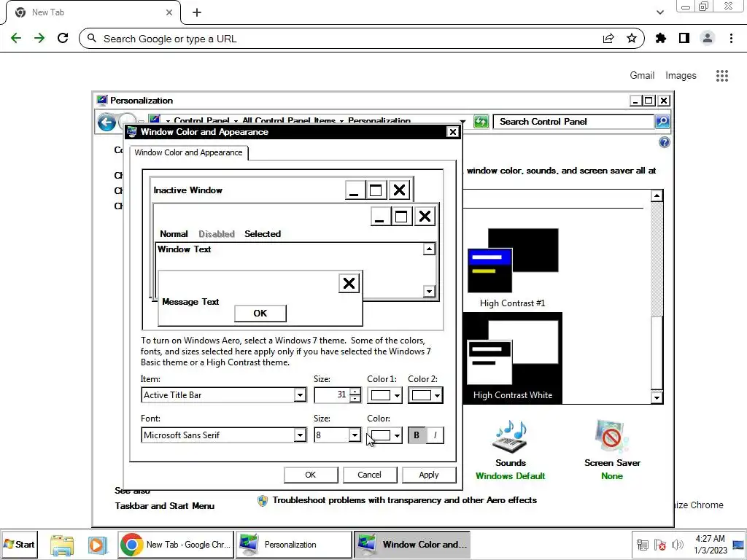The image size is (747, 560).
Task: Expand the Control Panel address bar dropdown
Action: (462, 122)
